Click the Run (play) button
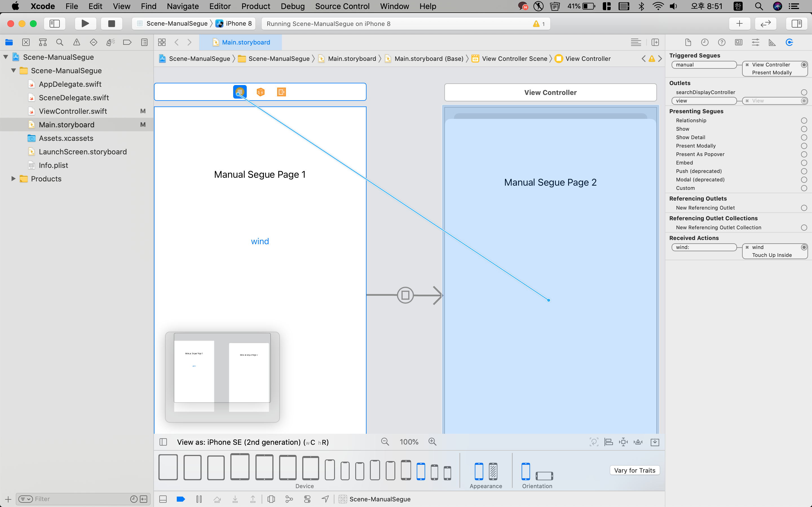The height and width of the screenshot is (507, 812). pyautogui.click(x=85, y=23)
